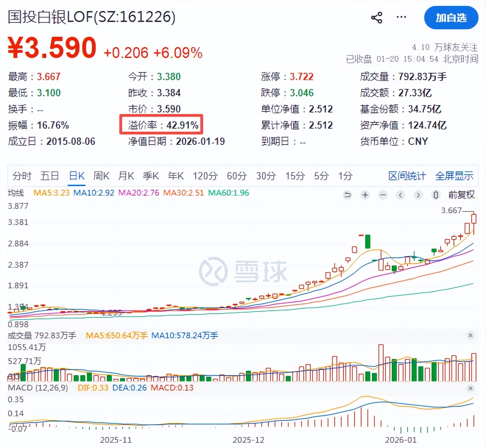Screen dimensions: 486x448
Task: Click the MA60:1.96 moving average legend
Action: [x=229, y=193]
